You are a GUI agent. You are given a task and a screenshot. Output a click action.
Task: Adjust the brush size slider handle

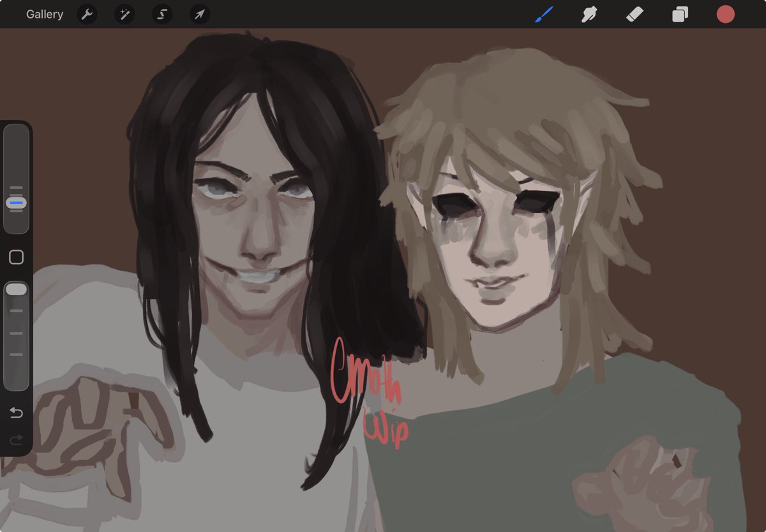[x=16, y=203]
